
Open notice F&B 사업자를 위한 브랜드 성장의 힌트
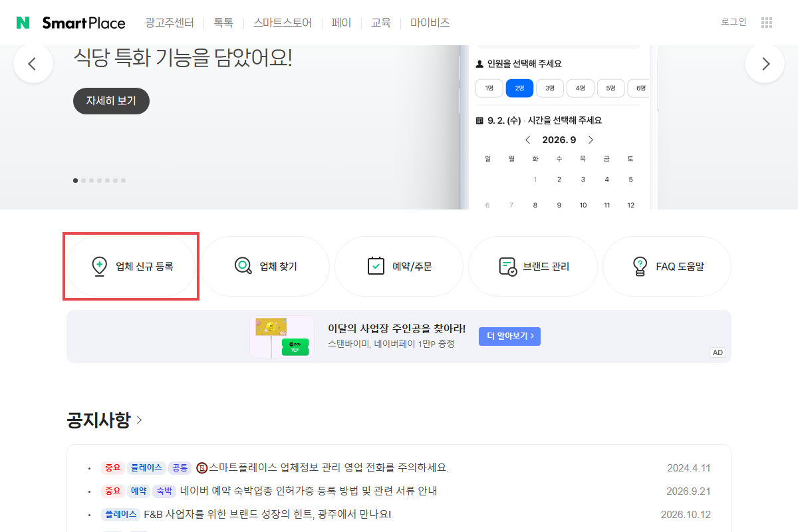(x=267, y=515)
